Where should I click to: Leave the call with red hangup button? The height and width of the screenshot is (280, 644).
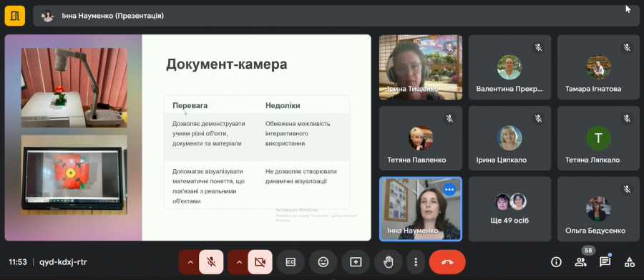coord(447,262)
